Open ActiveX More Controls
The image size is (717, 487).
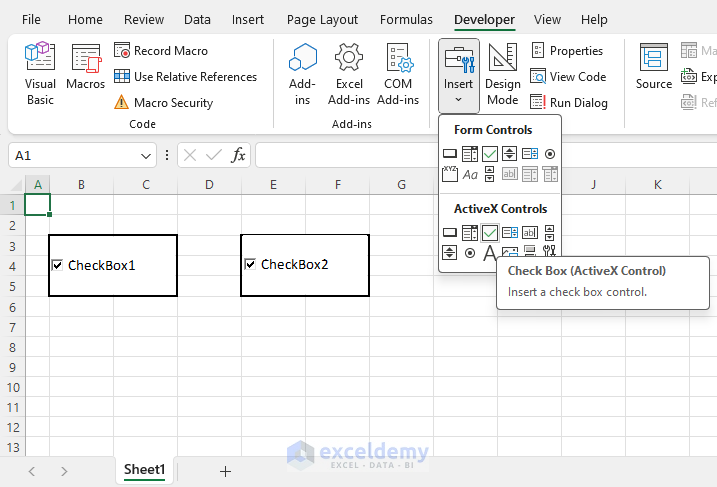click(550, 251)
